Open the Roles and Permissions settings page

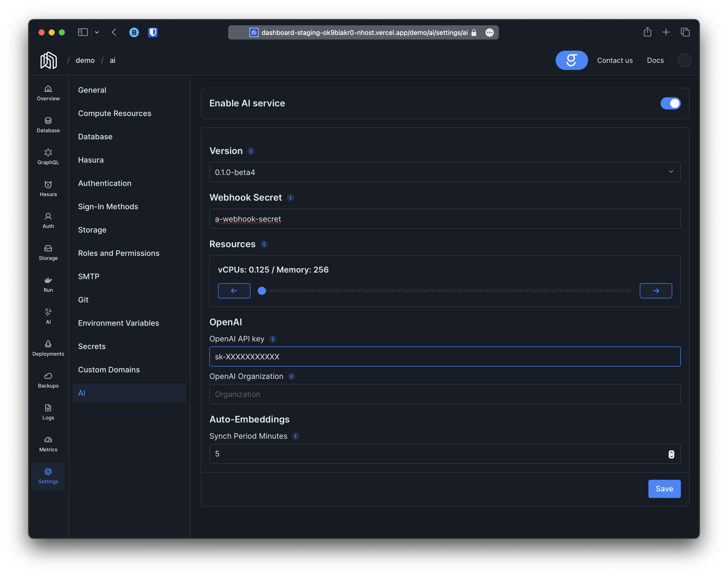tap(119, 253)
